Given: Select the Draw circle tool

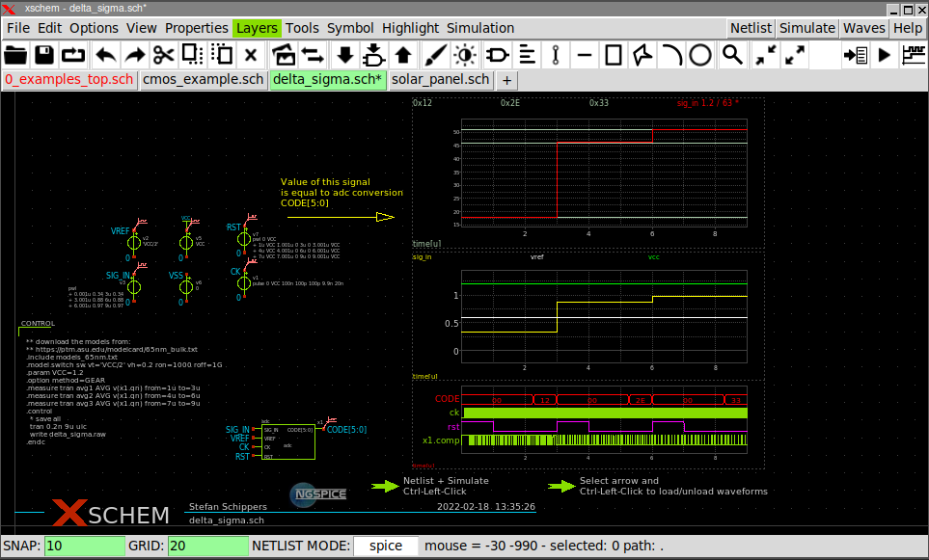Looking at the screenshot, I should point(700,55).
